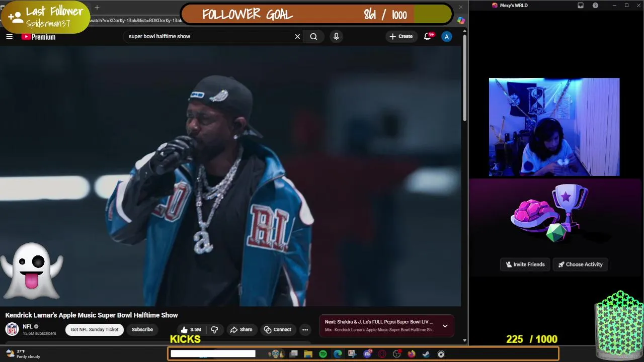Click the magnifier search button

[313, 36]
